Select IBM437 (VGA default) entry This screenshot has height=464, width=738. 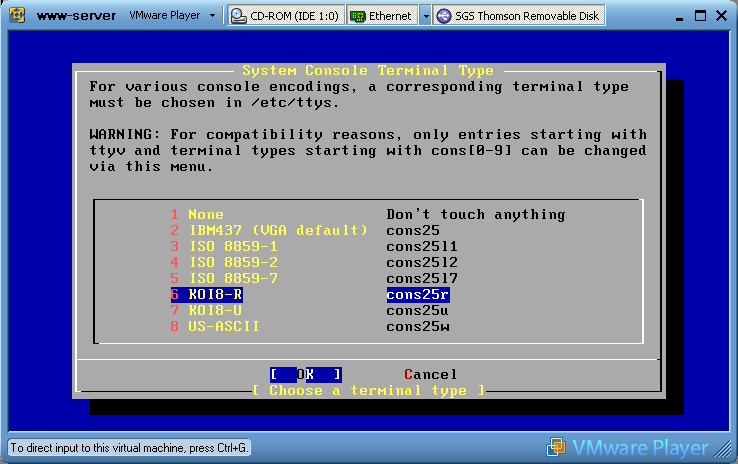[269, 231]
